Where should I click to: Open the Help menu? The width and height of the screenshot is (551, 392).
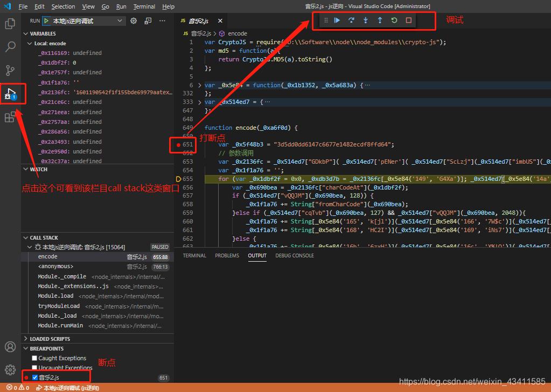169,6
